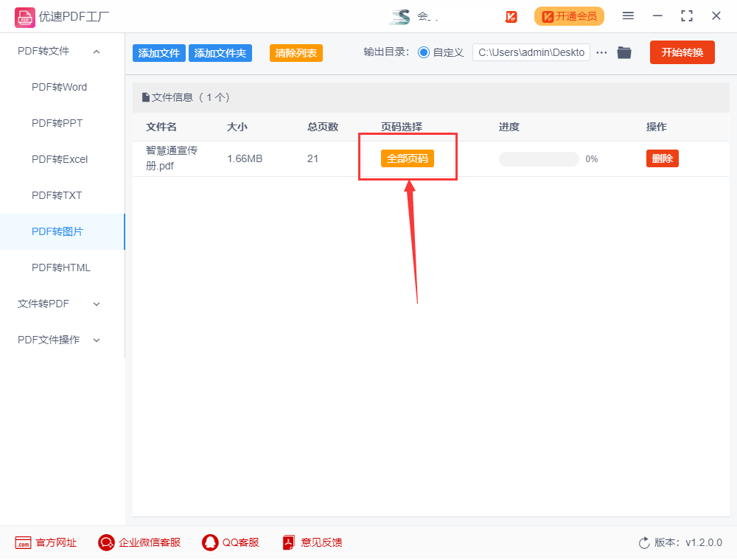Open the 意见反馈 feedback icon

[x=287, y=542]
